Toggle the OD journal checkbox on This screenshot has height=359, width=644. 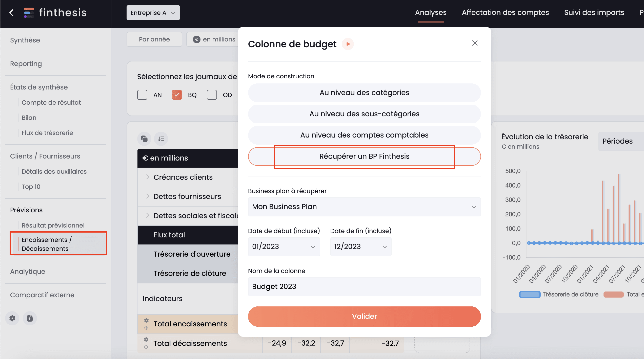click(x=212, y=95)
